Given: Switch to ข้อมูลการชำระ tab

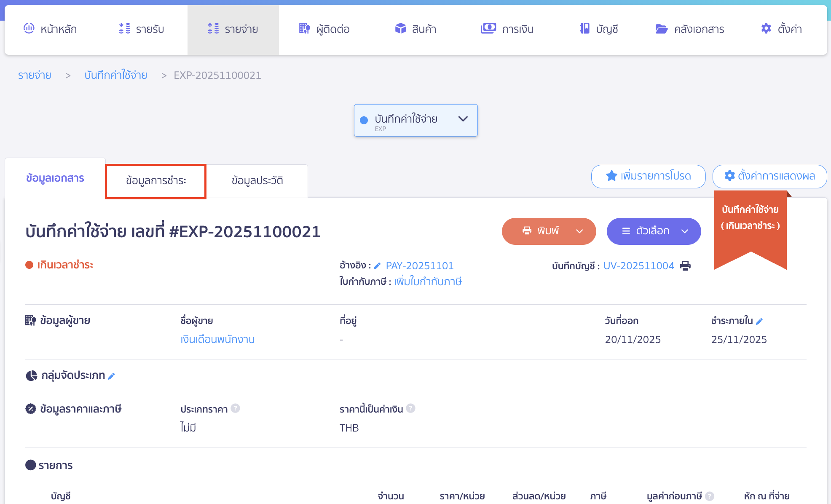Looking at the screenshot, I should (x=156, y=181).
